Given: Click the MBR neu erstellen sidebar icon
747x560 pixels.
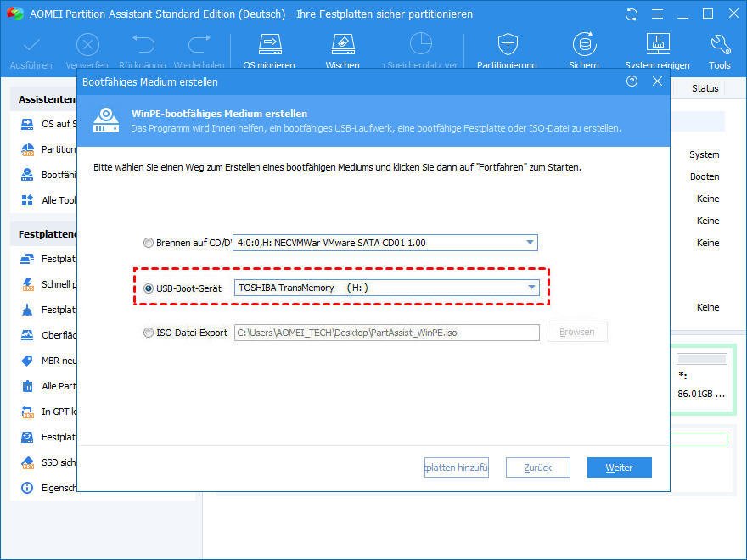Looking at the screenshot, I should pyautogui.click(x=27, y=361).
